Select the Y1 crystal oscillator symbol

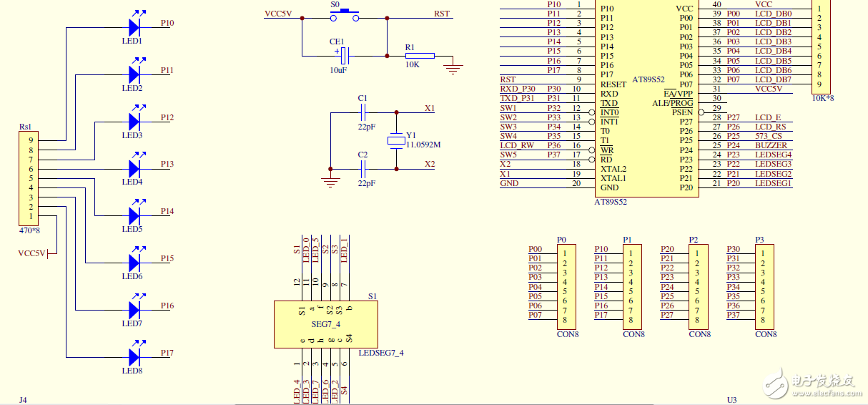(x=396, y=140)
